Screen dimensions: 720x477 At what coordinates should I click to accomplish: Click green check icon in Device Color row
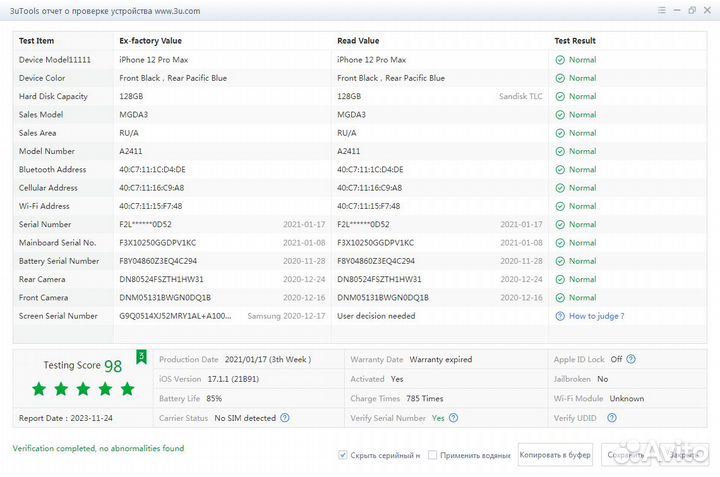[x=560, y=78]
